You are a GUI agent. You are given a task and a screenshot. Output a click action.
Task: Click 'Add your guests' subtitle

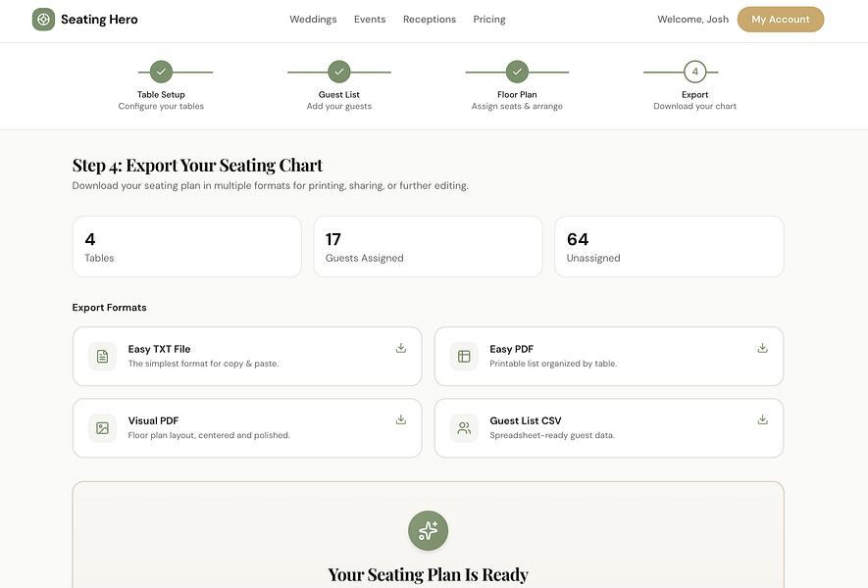pos(339,106)
